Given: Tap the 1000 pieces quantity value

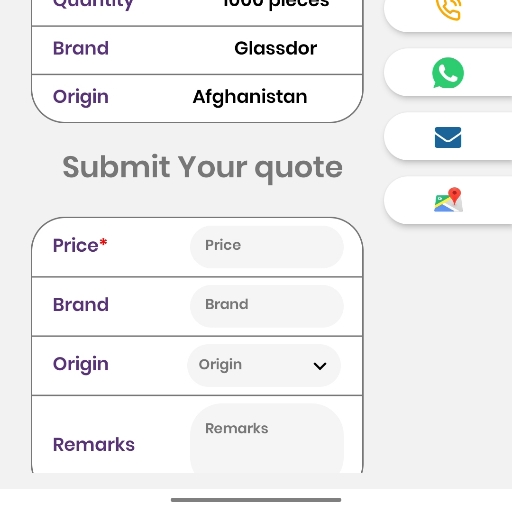Looking at the screenshot, I should point(276,4).
